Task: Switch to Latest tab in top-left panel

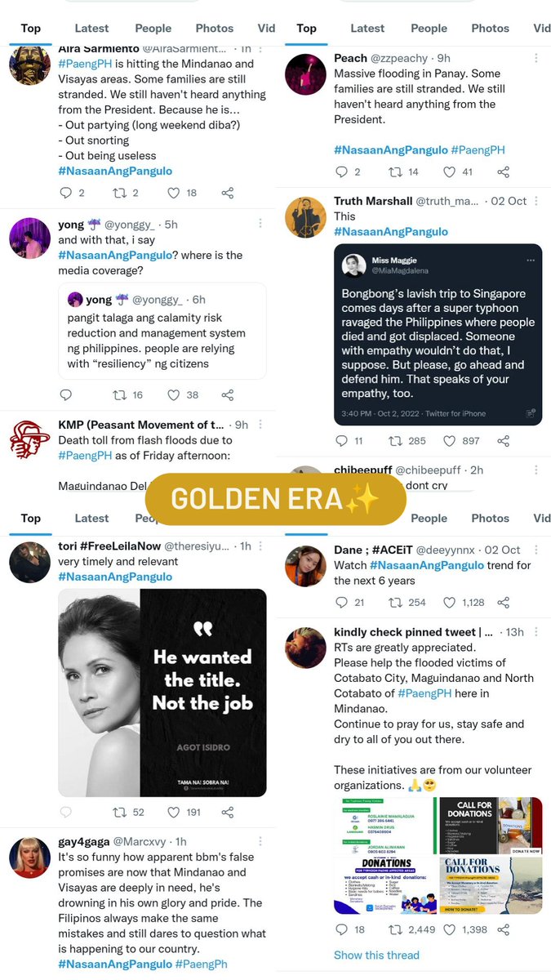Action: [x=91, y=28]
